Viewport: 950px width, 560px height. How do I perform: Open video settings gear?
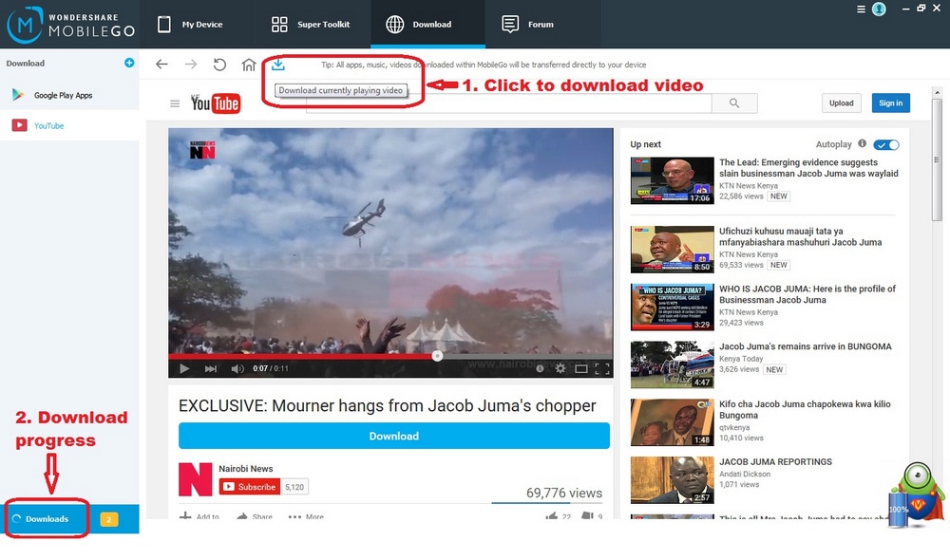click(560, 368)
